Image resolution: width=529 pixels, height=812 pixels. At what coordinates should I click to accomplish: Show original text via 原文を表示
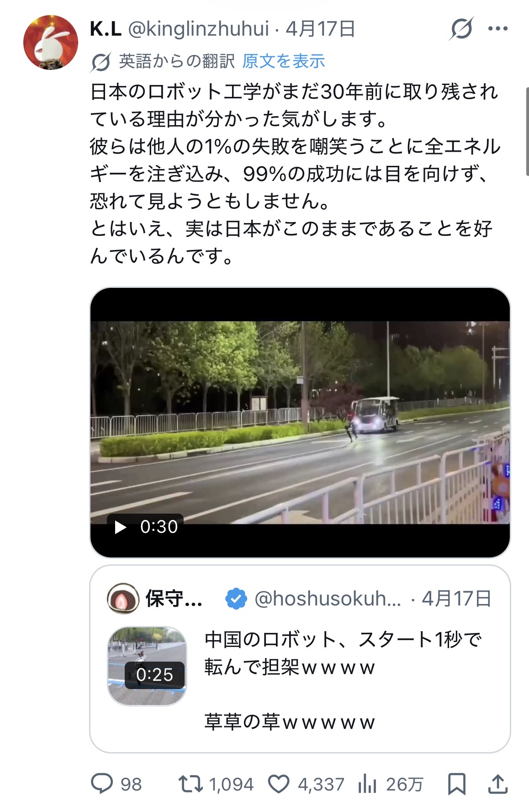point(284,61)
